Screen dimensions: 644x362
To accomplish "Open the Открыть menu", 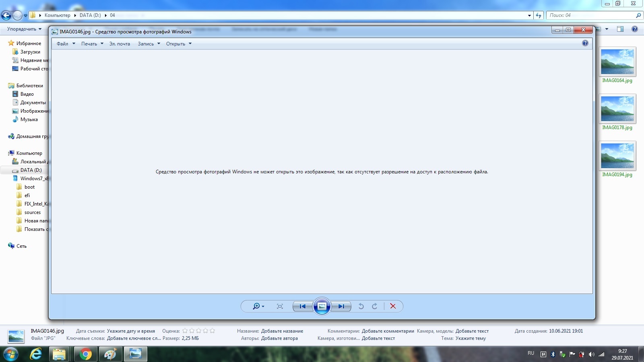I will (x=179, y=44).
